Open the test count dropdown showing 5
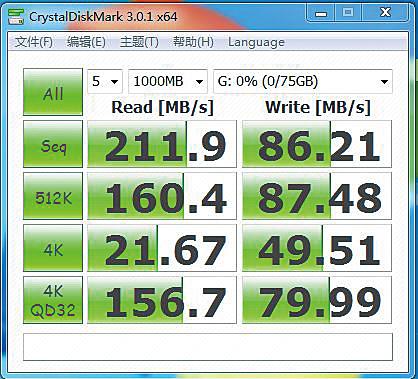The image size is (418, 379). (x=105, y=81)
